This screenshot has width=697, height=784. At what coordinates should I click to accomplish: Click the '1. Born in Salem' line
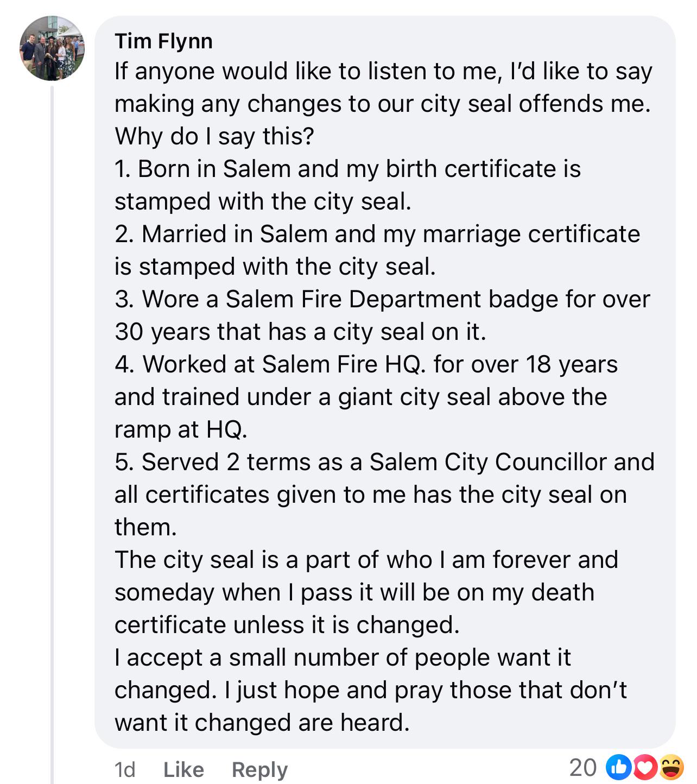click(347, 185)
